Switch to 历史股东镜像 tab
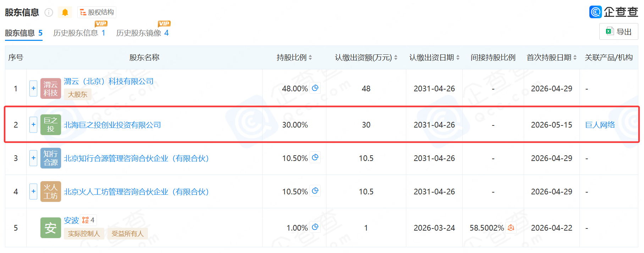This screenshot has width=644, height=253. click(142, 33)
